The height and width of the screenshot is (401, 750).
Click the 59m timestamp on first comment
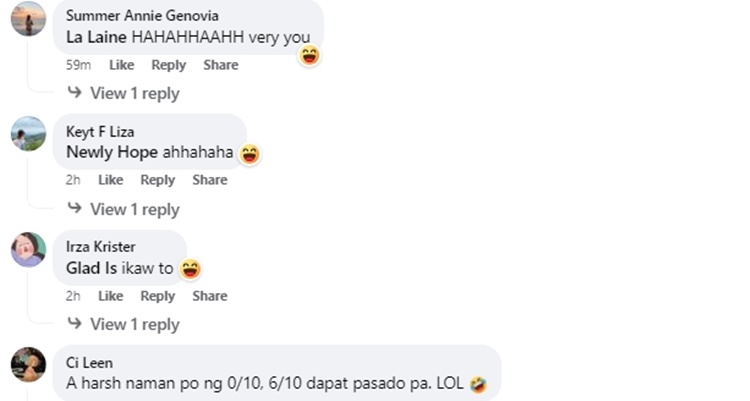pyautogui.click(x=78, y=65)
